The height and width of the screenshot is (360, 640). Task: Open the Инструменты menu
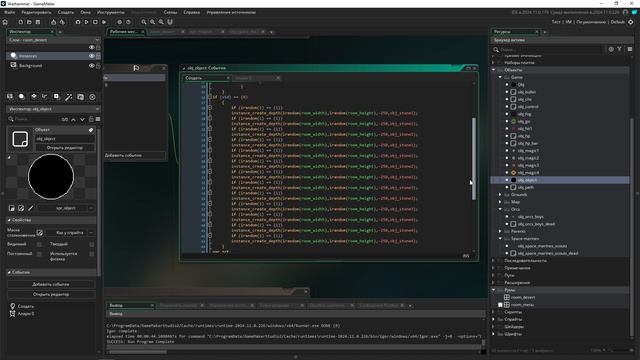coord(111,12)
